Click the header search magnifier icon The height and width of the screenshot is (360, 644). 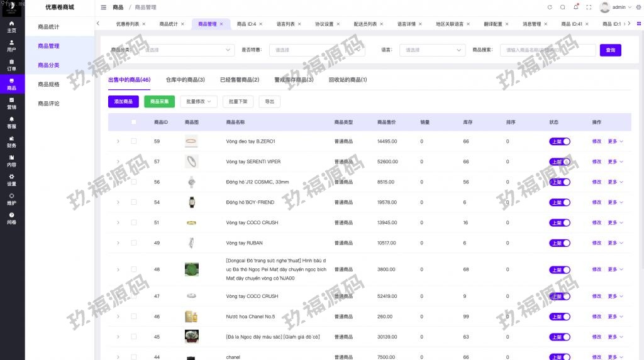[x=563, y=8]
